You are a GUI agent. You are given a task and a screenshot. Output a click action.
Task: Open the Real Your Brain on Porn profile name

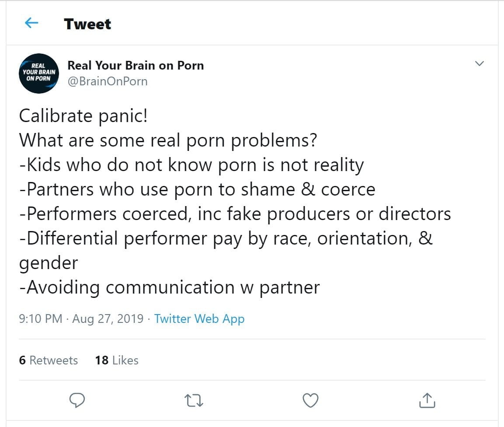pyautogui.click(x=136, y=66)
